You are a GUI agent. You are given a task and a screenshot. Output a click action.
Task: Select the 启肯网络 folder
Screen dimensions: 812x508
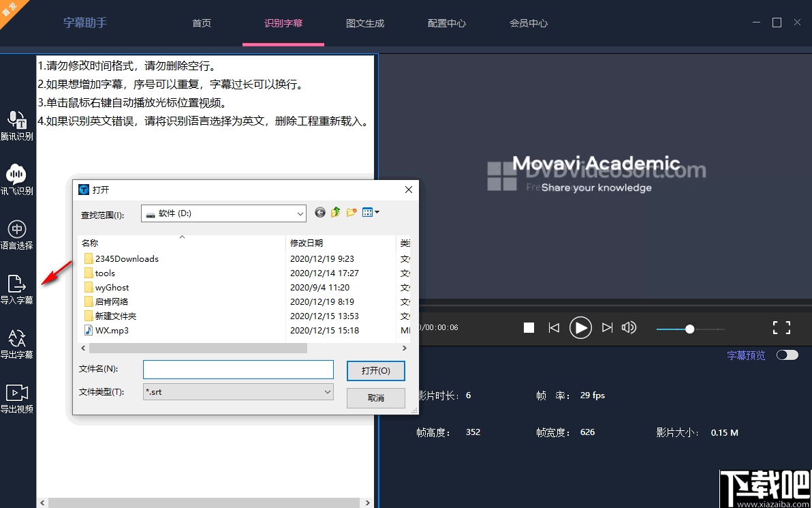pyautogui.click(x=106, y=301)
